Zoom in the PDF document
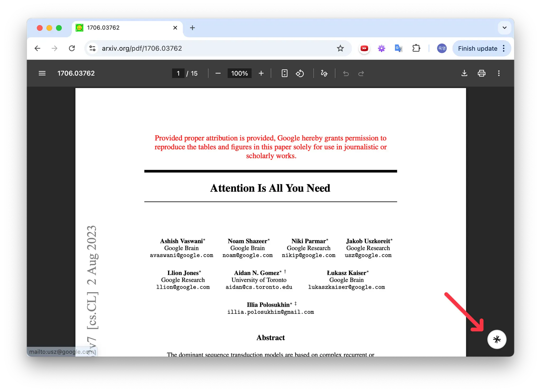The image size is (541, 392). click(x=261, y=73)
